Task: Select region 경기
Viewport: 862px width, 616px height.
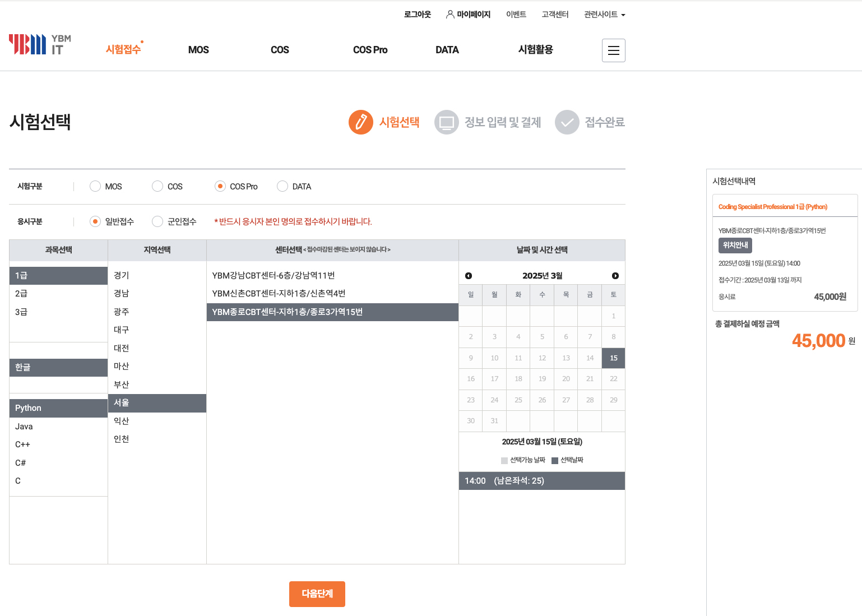Action: coord(157,276)
